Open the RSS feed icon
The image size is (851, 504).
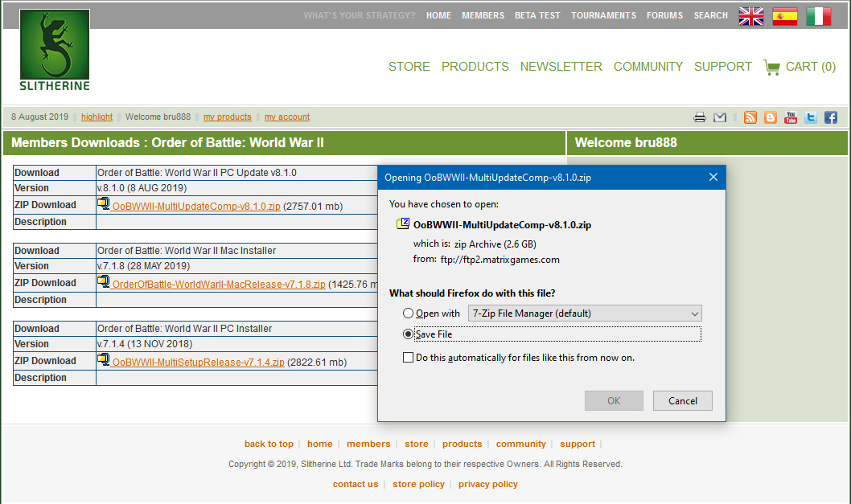750,117
